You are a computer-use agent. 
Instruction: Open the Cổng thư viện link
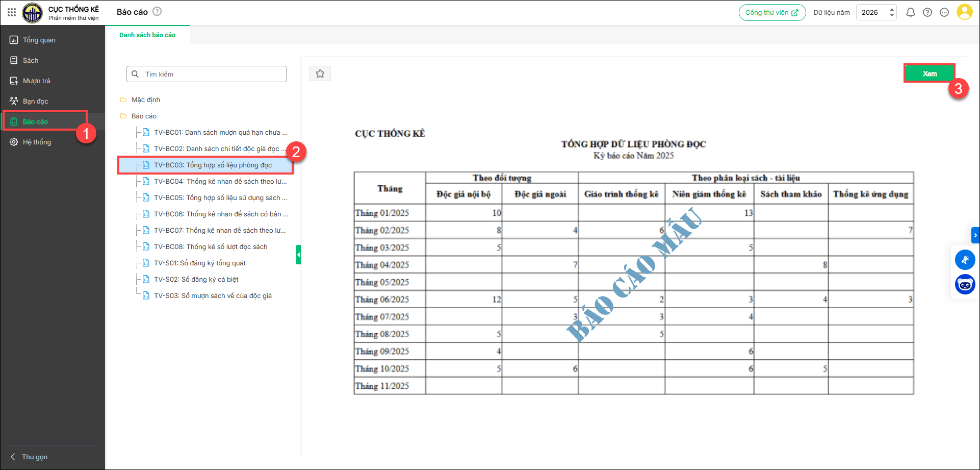772,12
